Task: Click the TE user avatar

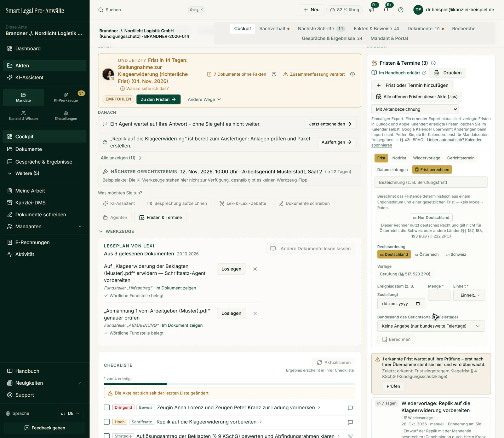Action: 418,10
